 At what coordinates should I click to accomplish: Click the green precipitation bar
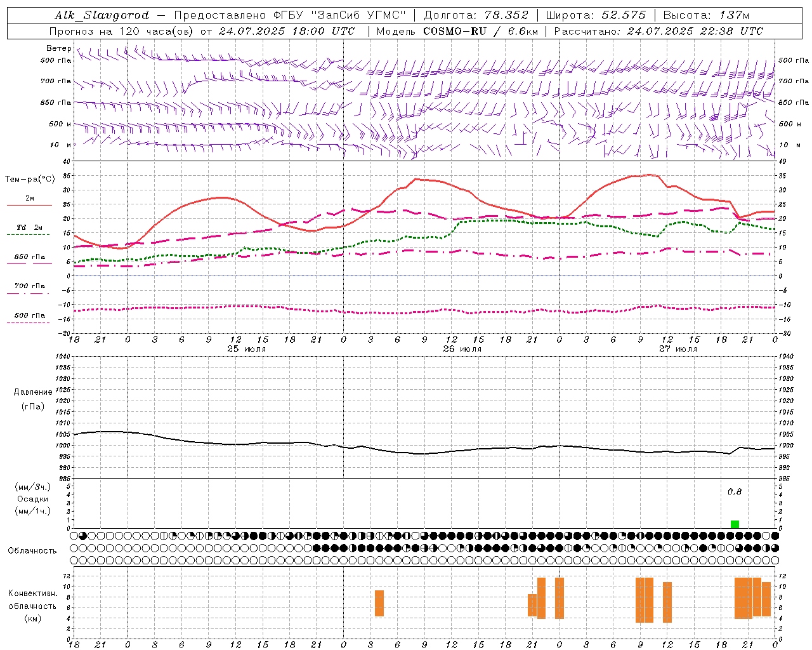pos(735,524)
